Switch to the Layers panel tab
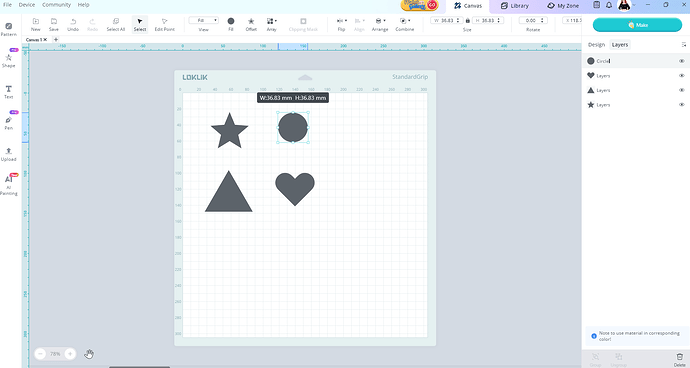This screenshot has height=368, width=690. tap(620, 44)
